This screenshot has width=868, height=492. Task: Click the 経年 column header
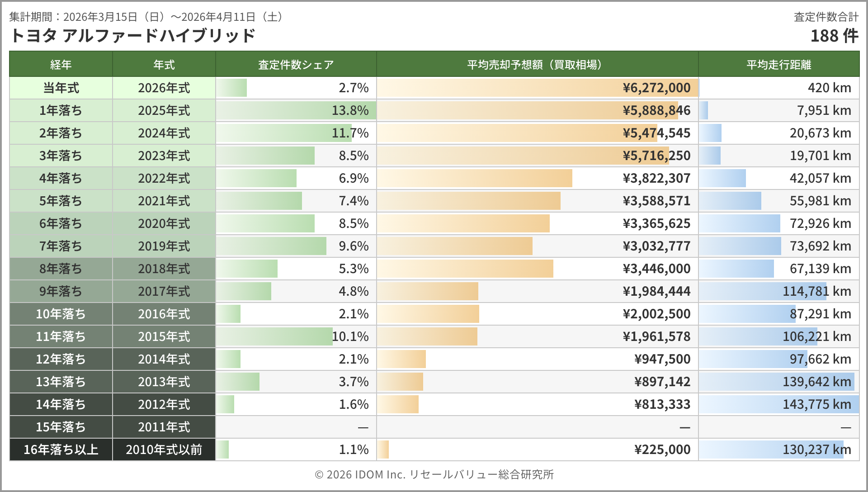click(x=61, y=65)
